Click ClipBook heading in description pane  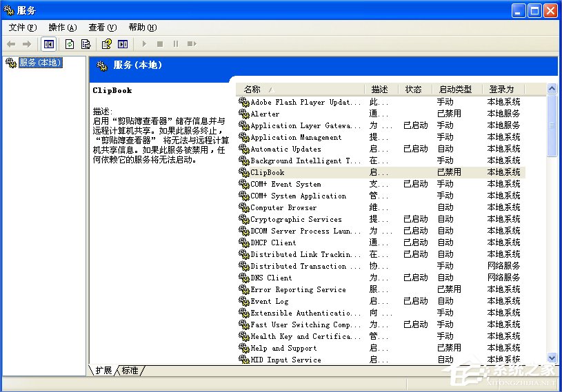112,90
